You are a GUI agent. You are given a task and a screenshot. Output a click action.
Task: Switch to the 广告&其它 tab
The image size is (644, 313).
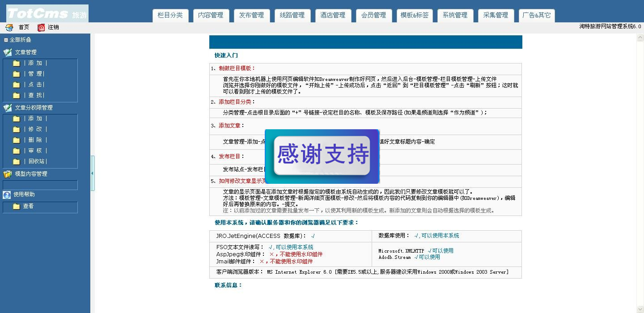(537, 15)
